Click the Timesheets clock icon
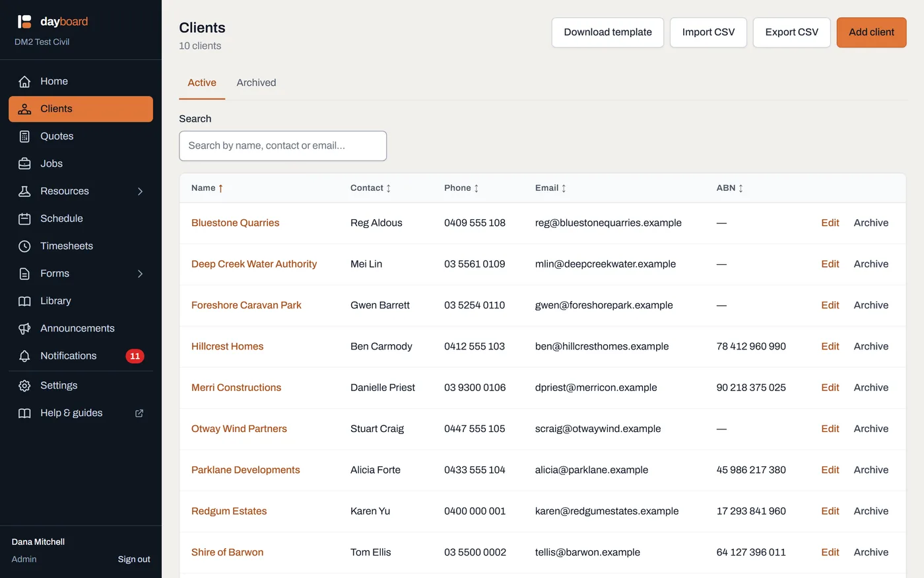924x578 pixels. [24, 246]
